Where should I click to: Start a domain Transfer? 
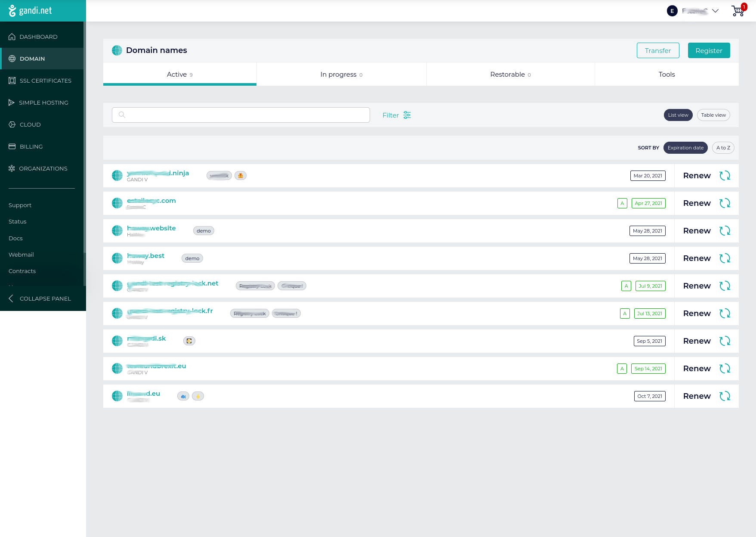tap(658, 50)
